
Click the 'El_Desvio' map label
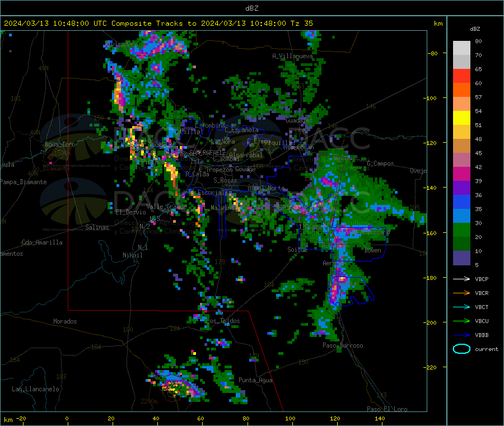(131, 212)
